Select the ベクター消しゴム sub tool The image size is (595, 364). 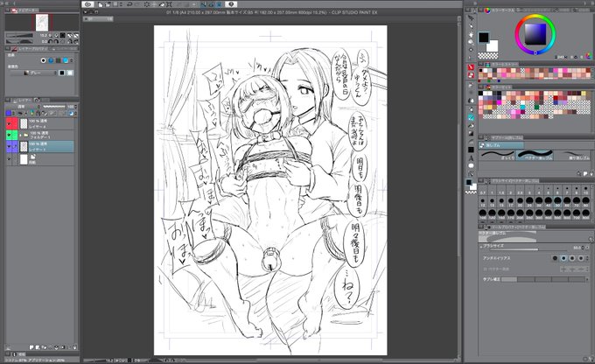[535, 155]
